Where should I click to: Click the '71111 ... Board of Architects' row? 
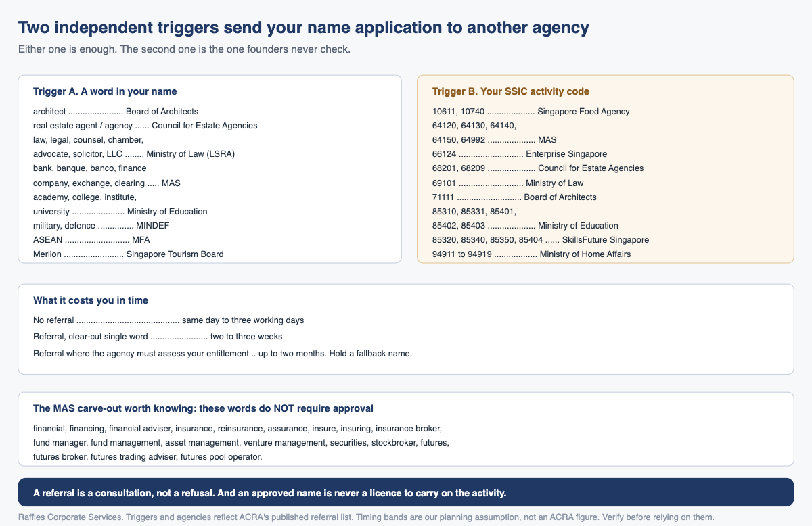[515, 197]
